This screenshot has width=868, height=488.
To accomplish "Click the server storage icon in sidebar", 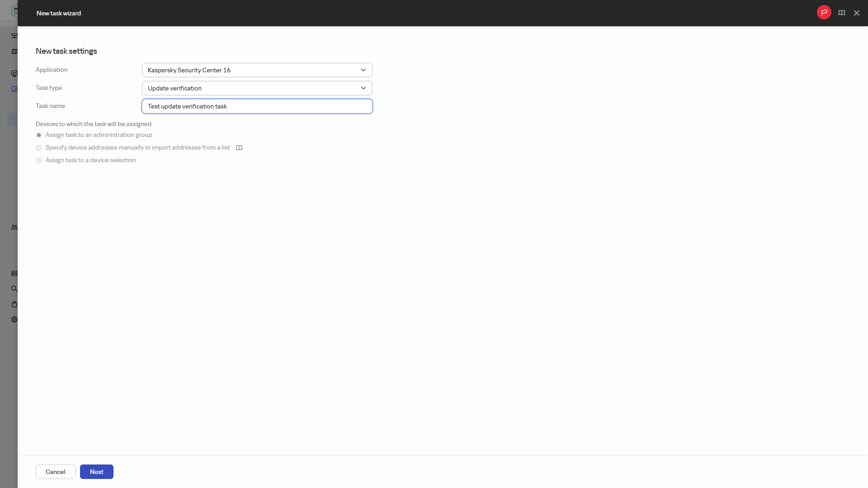I will 14,273.
